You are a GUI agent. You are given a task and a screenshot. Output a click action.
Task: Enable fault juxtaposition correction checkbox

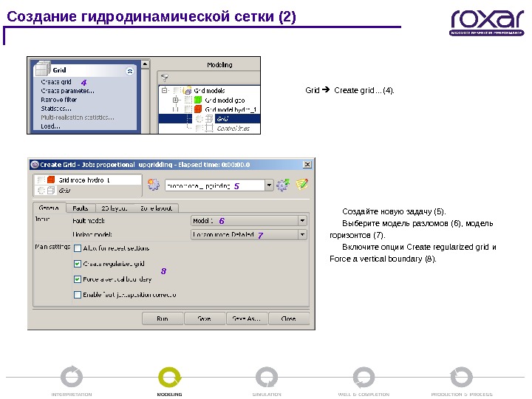pyautogui.click(x=78, y=295)
